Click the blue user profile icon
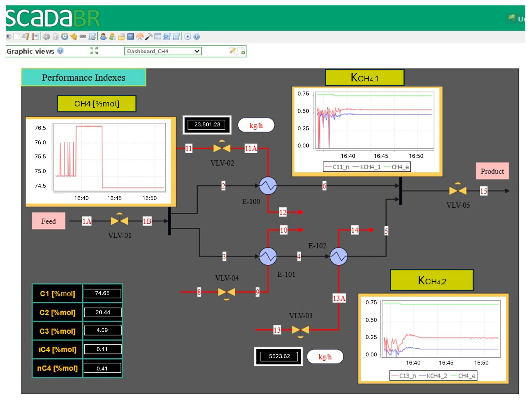The width and height of the screenshot is (532, 401). click(103, 37)
